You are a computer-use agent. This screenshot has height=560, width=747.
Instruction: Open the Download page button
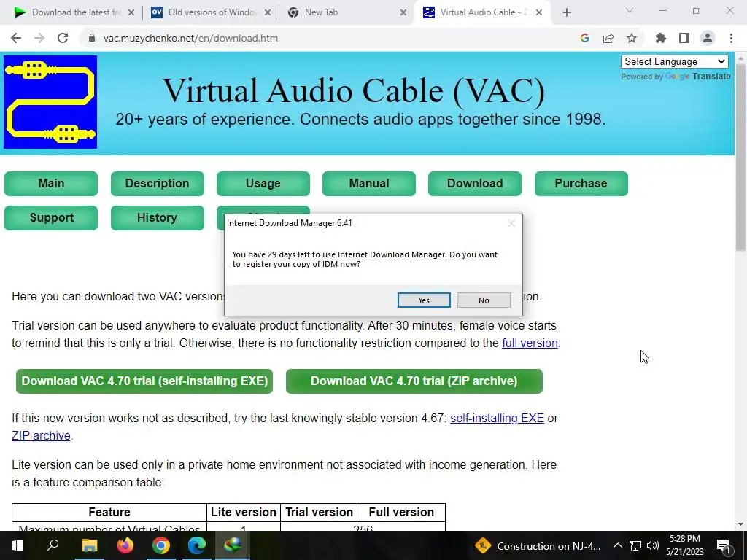click(x=474, y=183)
